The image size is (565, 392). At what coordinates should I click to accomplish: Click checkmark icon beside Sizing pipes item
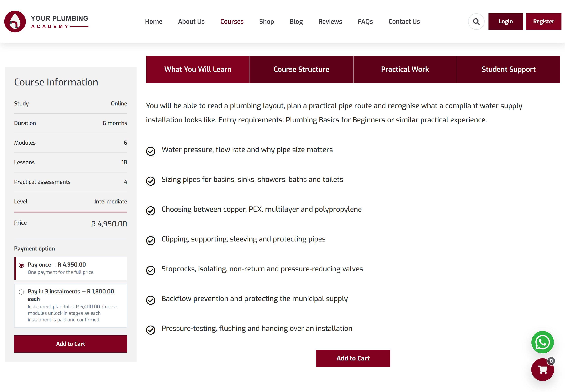tap(150, 181)
